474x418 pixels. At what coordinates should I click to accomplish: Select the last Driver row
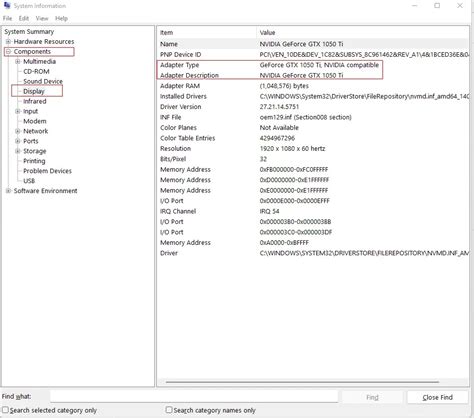(x=313, y=253)
